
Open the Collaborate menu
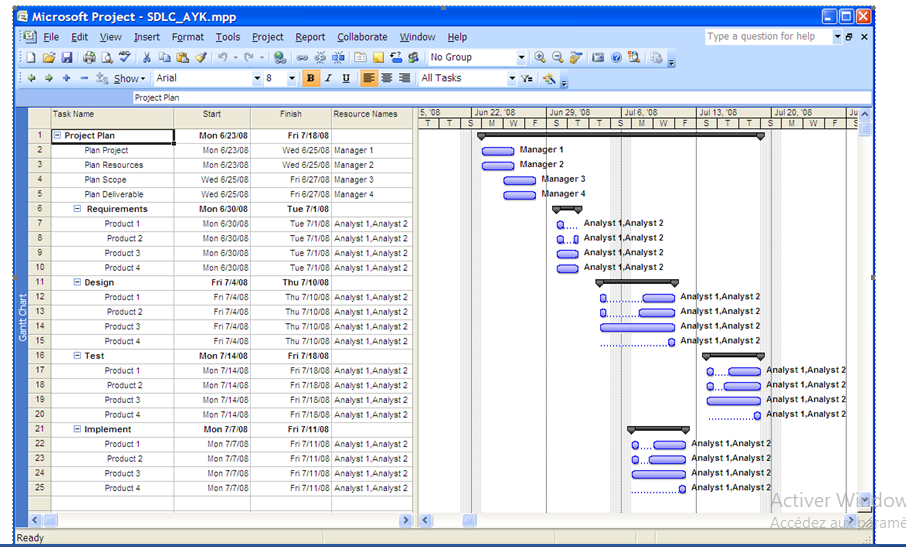(362, 37)
